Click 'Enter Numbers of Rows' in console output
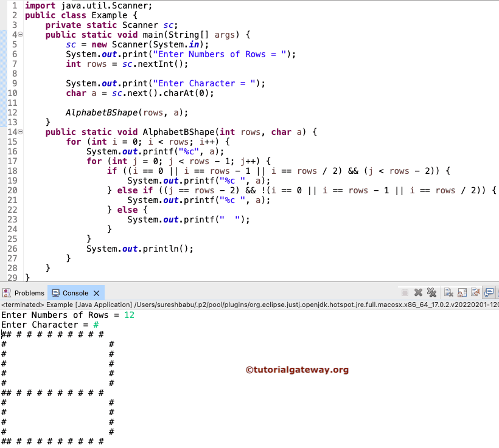 pyautogui.click(x=55, y=315)
